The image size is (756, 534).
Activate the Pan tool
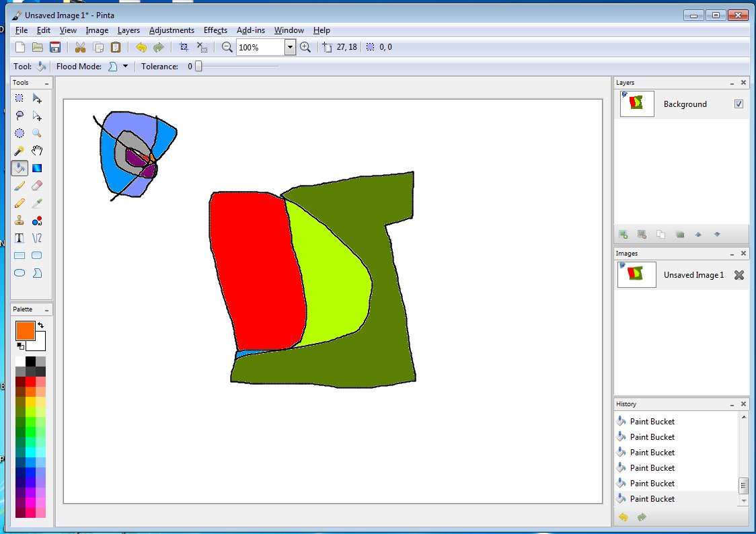pos(37,150)
